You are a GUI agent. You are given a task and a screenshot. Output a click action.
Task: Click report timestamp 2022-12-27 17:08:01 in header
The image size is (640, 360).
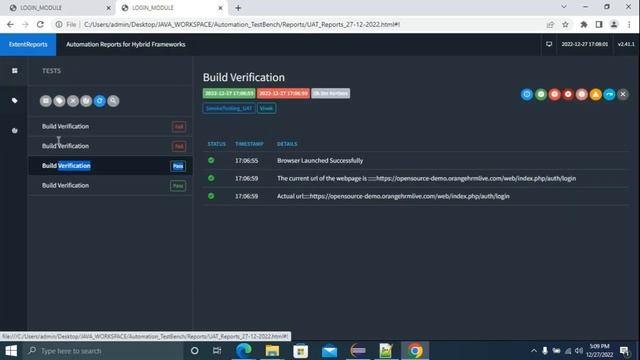pos(584,44)
